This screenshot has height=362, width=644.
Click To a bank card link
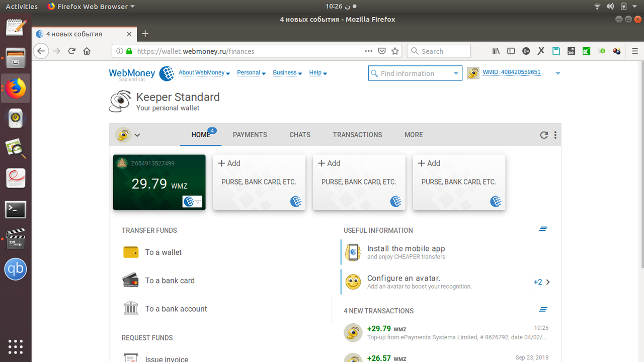pyautogui.click(x=170, y=281)
